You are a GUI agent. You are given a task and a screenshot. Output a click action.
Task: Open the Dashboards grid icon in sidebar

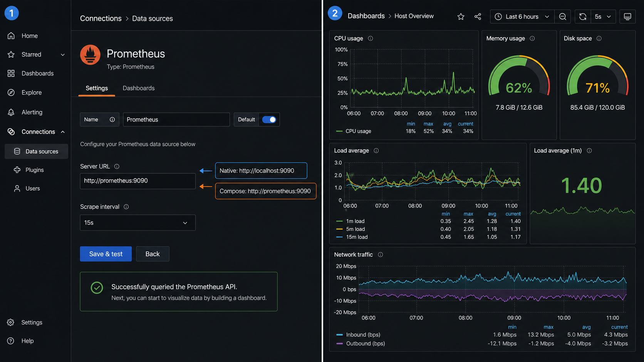pos(11,73)
